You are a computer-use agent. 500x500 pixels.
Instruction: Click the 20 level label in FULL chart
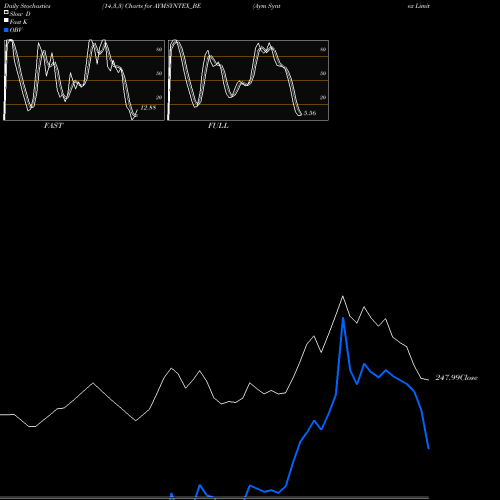tap(323, 97)
